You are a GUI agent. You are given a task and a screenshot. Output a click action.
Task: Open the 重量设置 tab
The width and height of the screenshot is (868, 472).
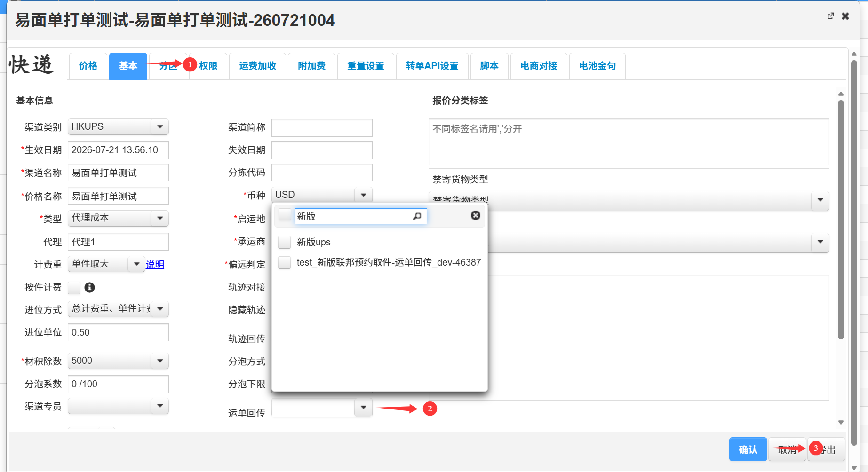click(366, 66)
